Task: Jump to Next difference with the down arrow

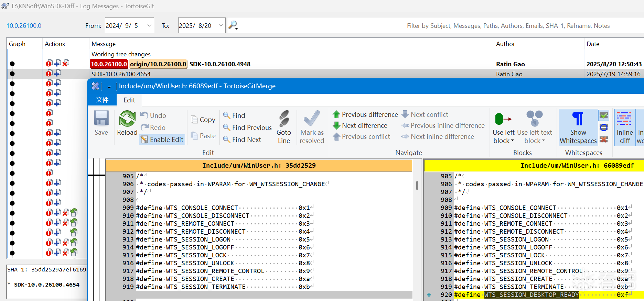Action: 336,125
